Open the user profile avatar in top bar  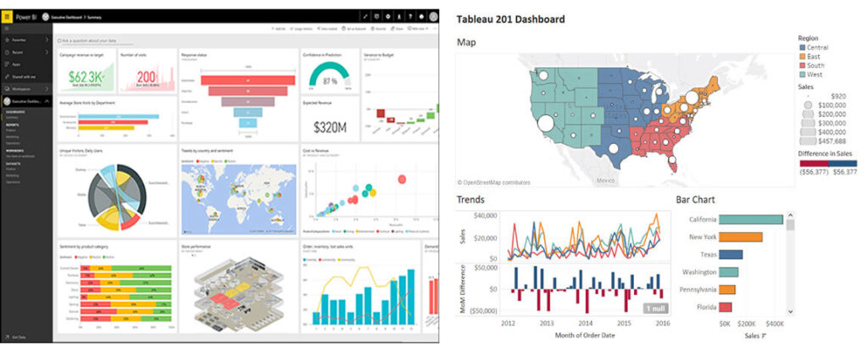433,17
